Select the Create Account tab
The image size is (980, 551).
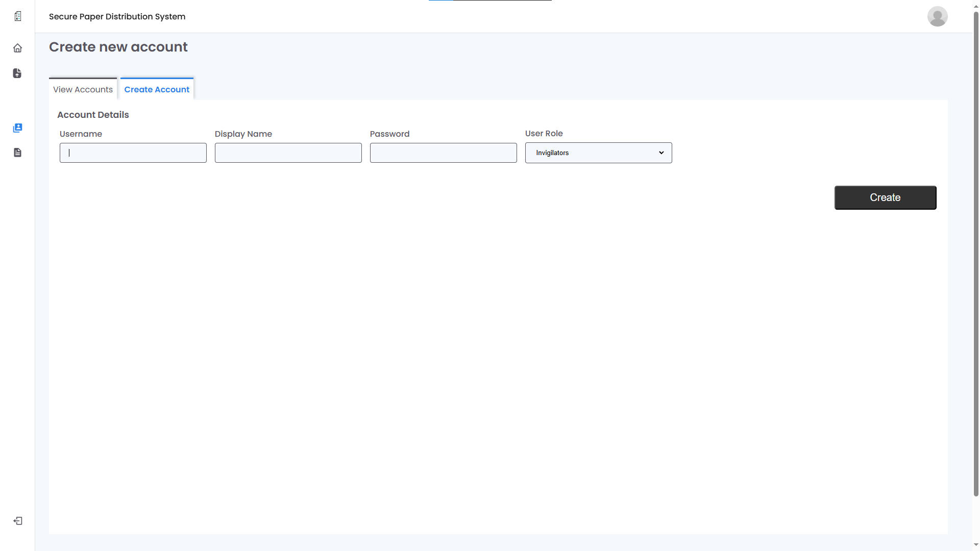[x=157, y=89]
